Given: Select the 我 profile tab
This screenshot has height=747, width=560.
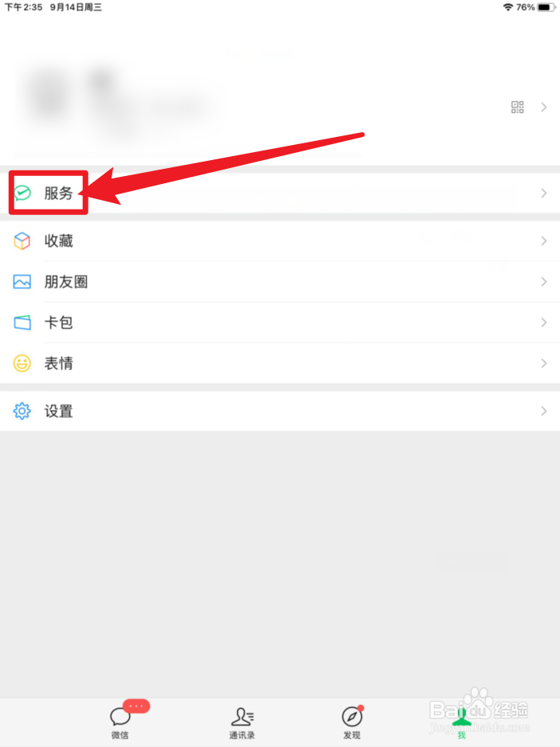Looking at the screenshot, I should point(461,722).
